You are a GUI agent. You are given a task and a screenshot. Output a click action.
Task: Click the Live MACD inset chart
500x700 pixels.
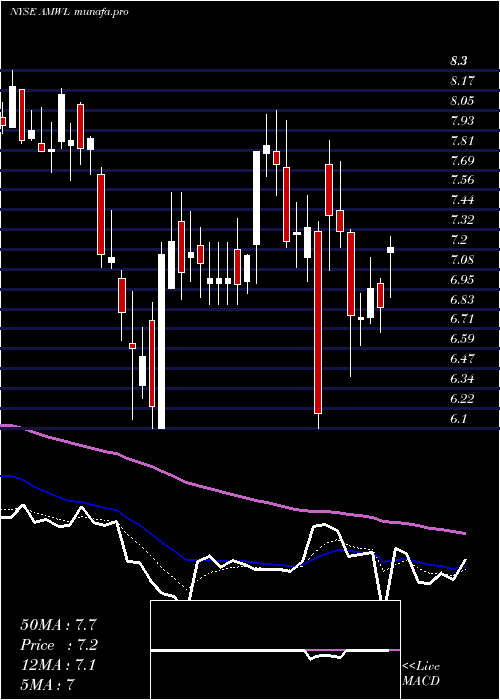[275, 650]
